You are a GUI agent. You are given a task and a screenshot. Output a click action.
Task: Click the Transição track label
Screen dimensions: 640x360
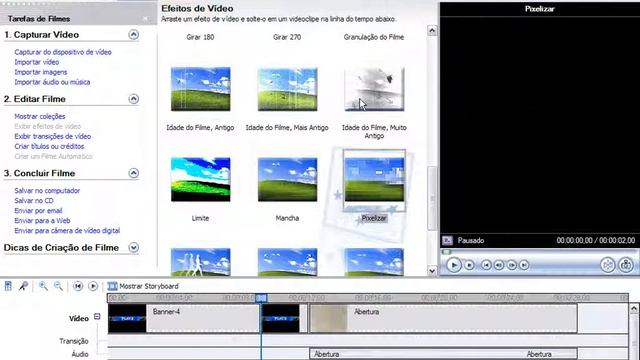[x=74, y=341]
